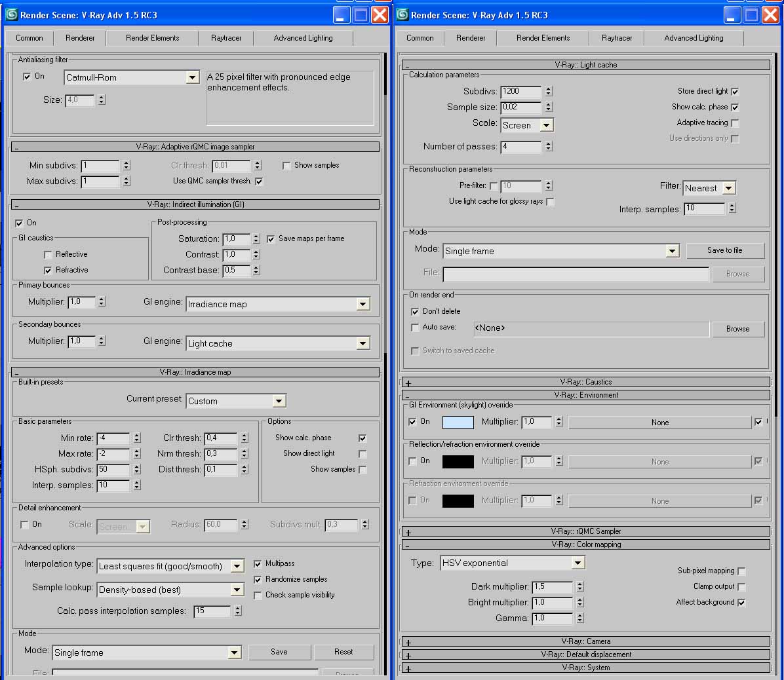Image resolution: width=784 pixels, height=680 pixels.
Task: Disable Refractive GI caustics
Action: click(x=48, y=271)
